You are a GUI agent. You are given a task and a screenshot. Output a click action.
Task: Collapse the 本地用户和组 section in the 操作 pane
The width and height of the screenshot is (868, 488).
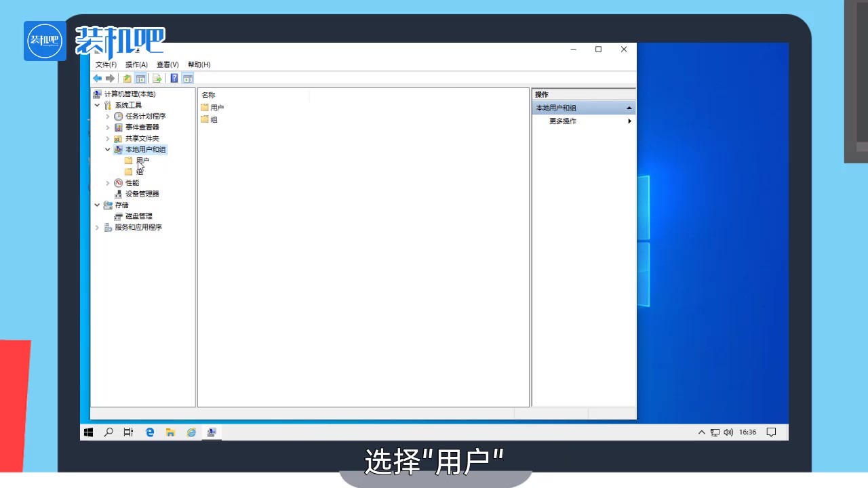pyautogui.click(x=629, y=107)
